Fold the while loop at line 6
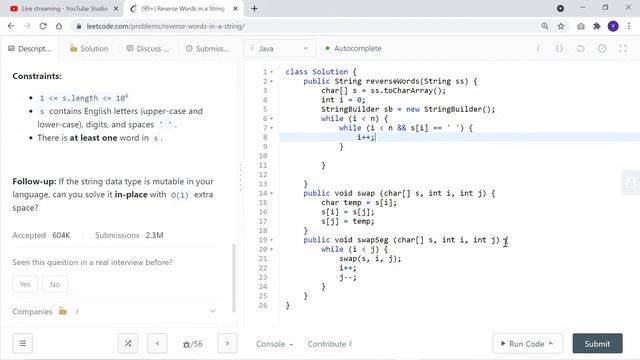Viewport: 640px width, 360px height. point(272,119)
